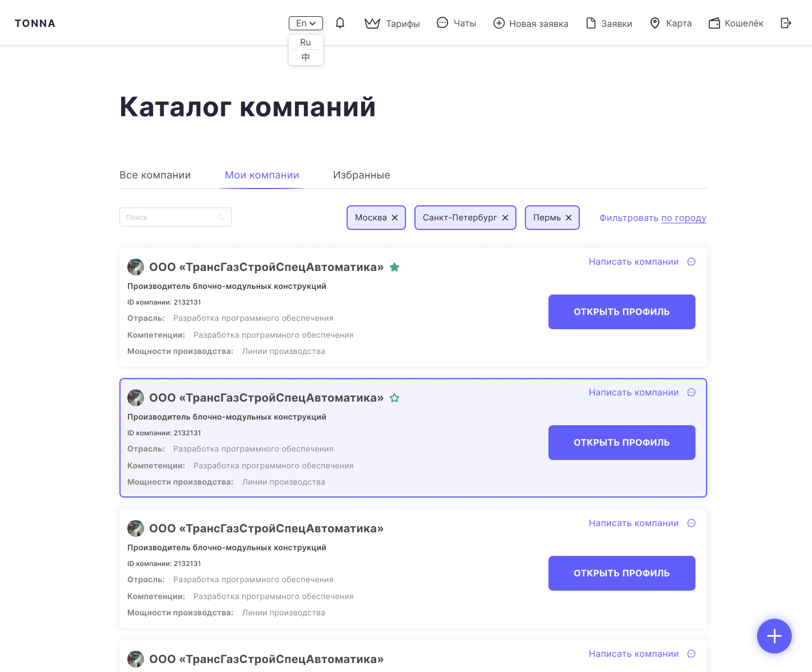Click the first company's logo avatar
This screenshot has width=812, height=672.
[136, 267]
